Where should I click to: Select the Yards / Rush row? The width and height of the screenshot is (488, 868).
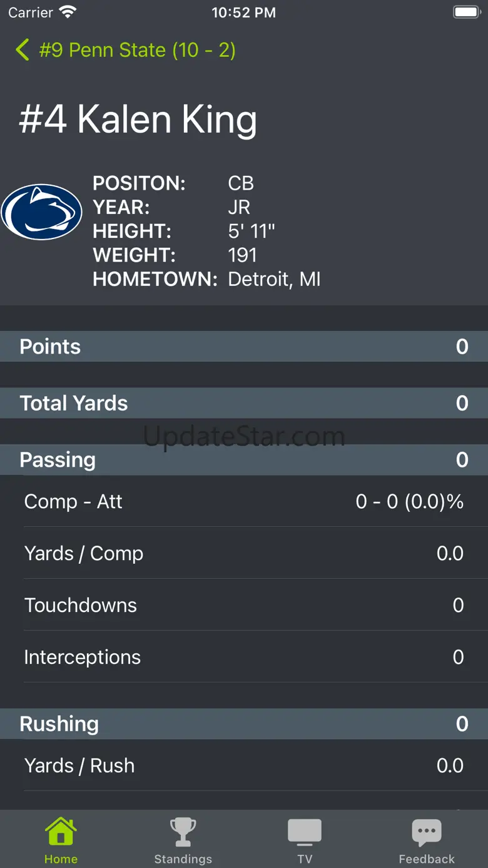(x=244, y=765)
